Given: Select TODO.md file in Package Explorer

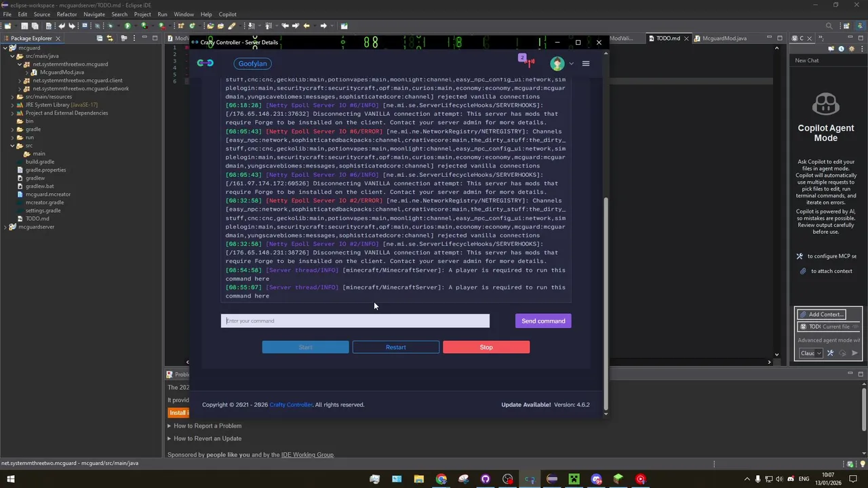Looking at the screenshot, I should point(37,219).
